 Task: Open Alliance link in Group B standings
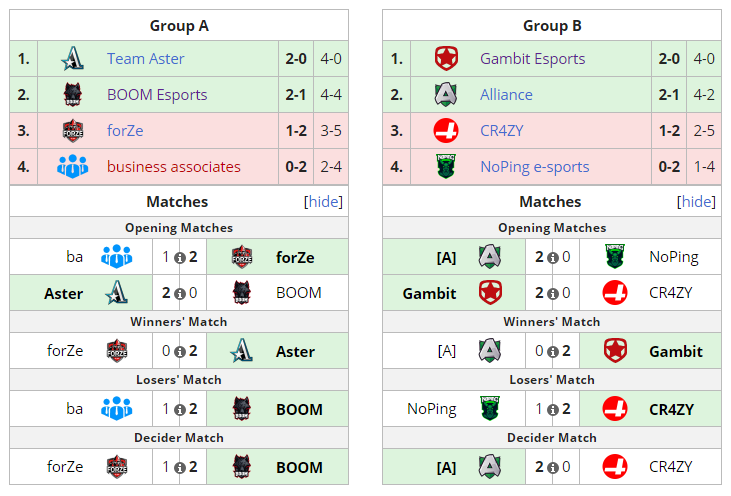tap(506, 95)
